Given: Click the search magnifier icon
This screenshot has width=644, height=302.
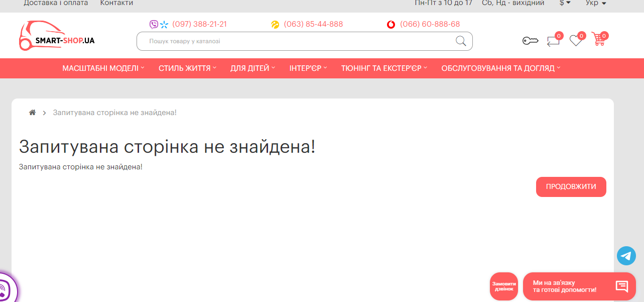Looking at the screenshot, I should (460, 41).
